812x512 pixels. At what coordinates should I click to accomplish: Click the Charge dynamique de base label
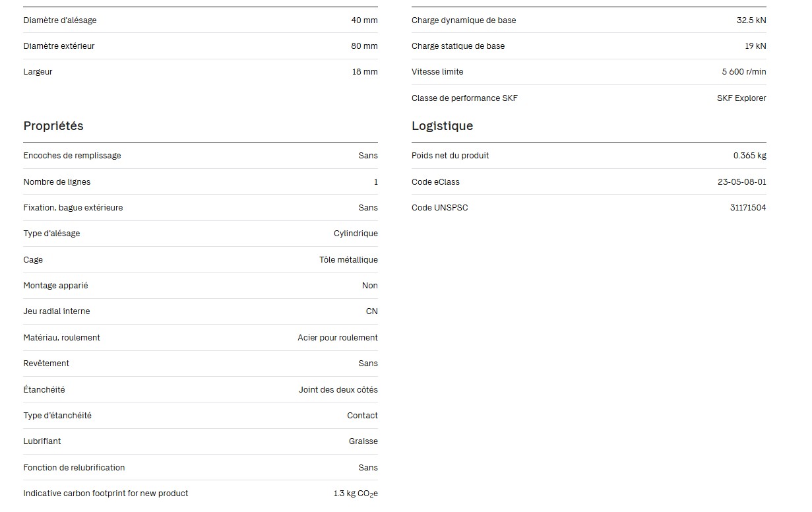pos(464,20)
